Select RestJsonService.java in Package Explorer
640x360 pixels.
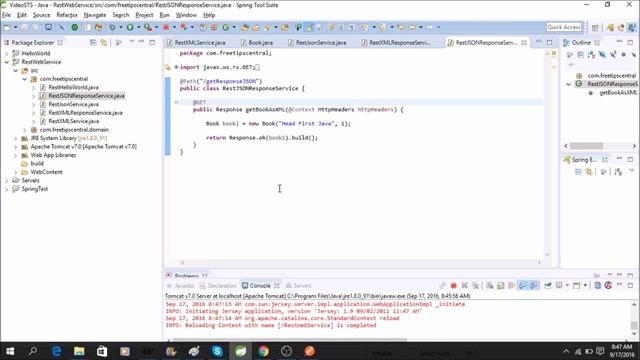coord(73,104)
